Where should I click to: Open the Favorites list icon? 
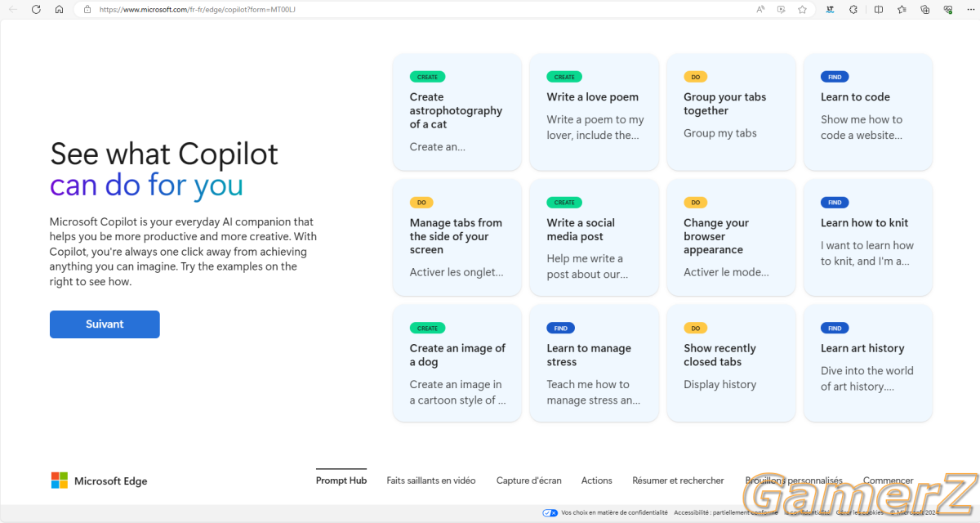(x=902, y=10)
